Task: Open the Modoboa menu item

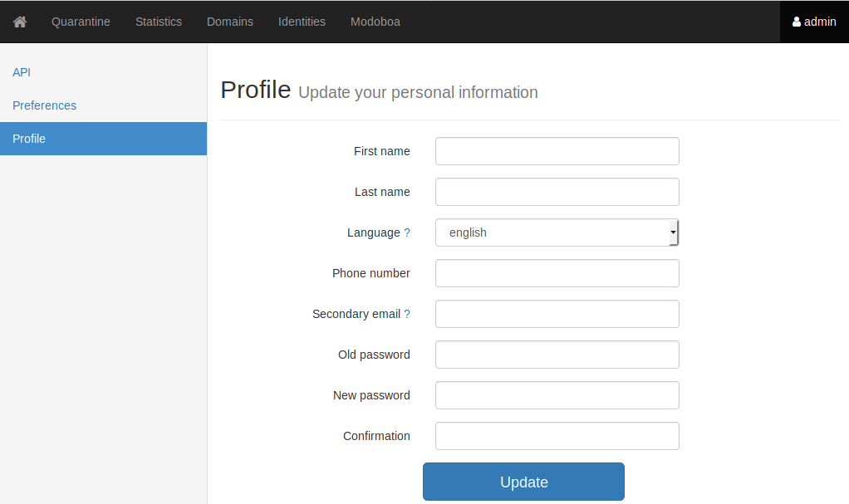Action: point(375,22)
